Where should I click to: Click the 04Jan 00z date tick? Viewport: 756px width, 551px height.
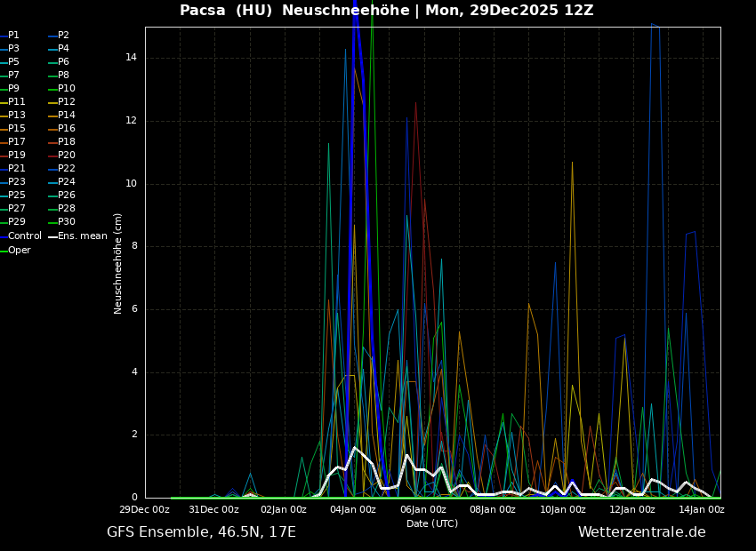tap(353, 510)
